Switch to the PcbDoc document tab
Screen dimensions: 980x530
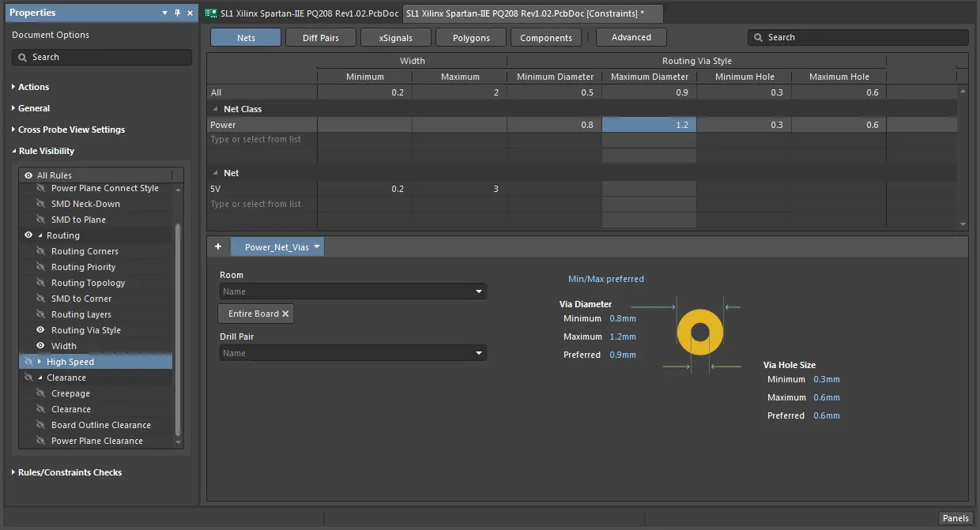tap(302, 13)
